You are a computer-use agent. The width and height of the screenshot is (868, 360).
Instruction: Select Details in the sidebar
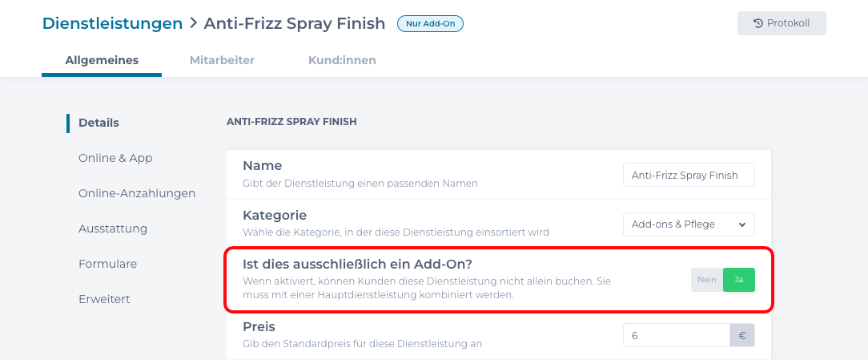point(98,123)
